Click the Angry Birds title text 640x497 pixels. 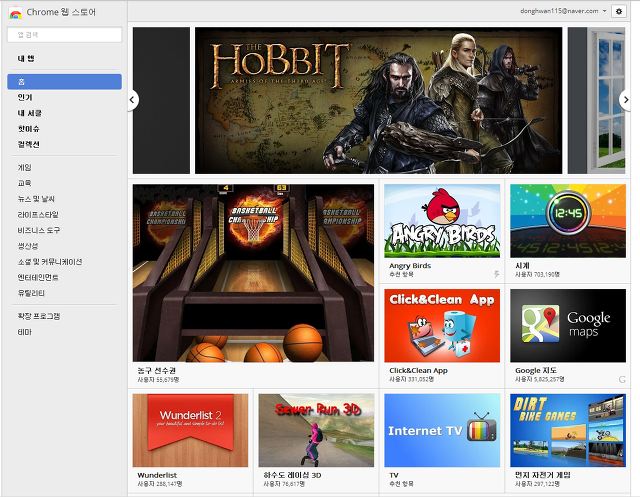pos(410,266)
